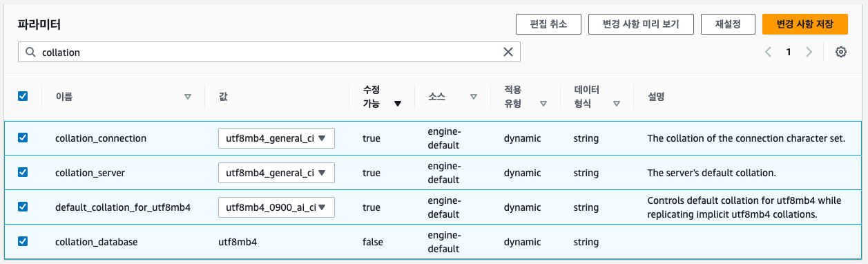Toggle the select-all header checkbox
This screenshot has width=868, height=264.
[23, 97]
